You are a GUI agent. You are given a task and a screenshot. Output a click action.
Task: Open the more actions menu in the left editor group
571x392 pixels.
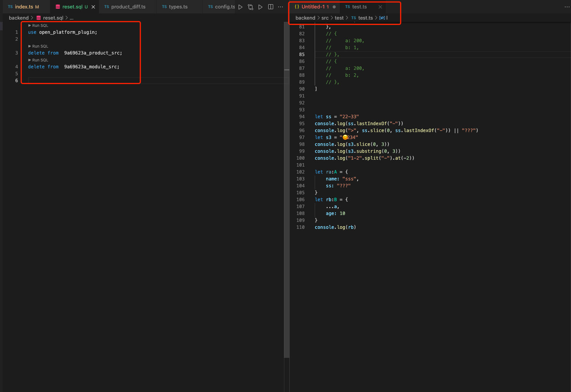[x=281, y=7]
